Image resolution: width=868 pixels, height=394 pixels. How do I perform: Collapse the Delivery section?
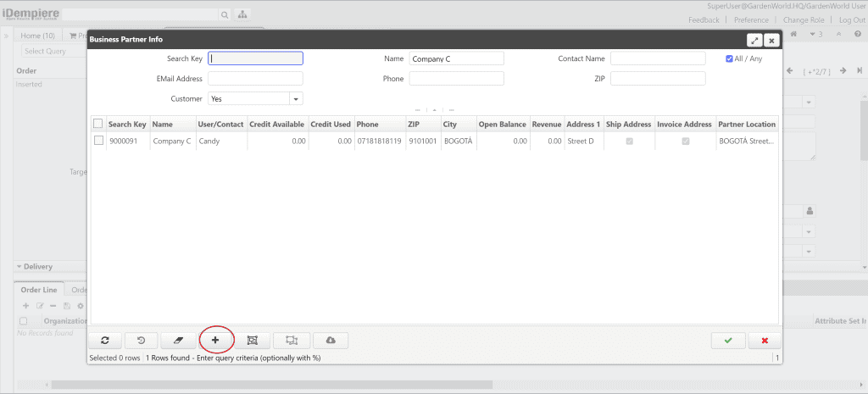coord(38,266)
